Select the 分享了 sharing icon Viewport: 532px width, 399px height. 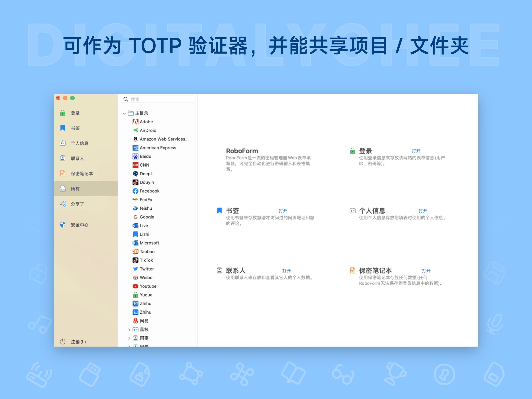[63, 204]
